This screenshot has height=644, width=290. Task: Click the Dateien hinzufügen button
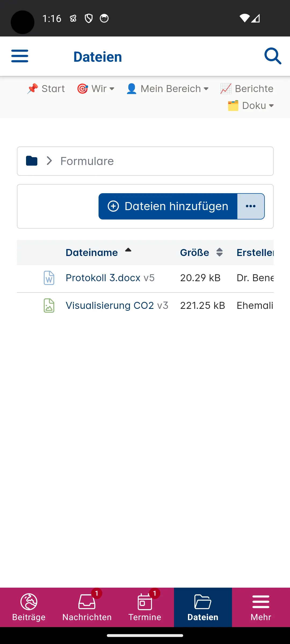[x=168, y=206]
